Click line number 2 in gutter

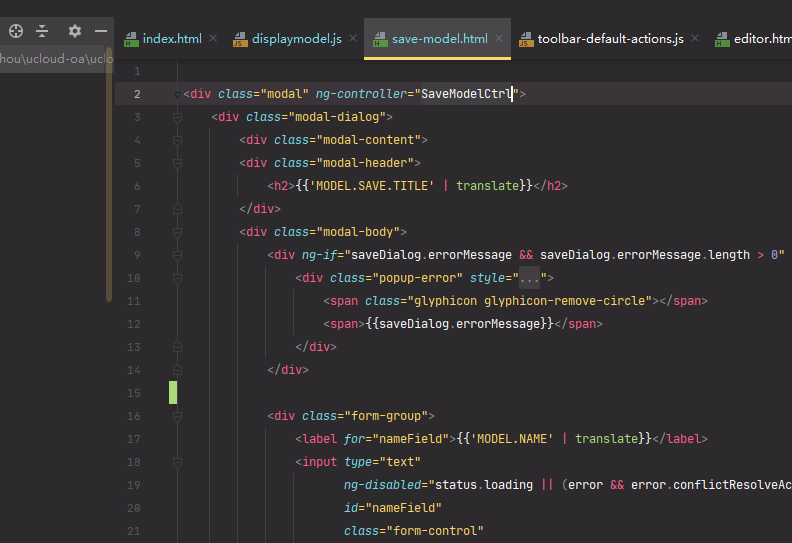pos(137,94)
